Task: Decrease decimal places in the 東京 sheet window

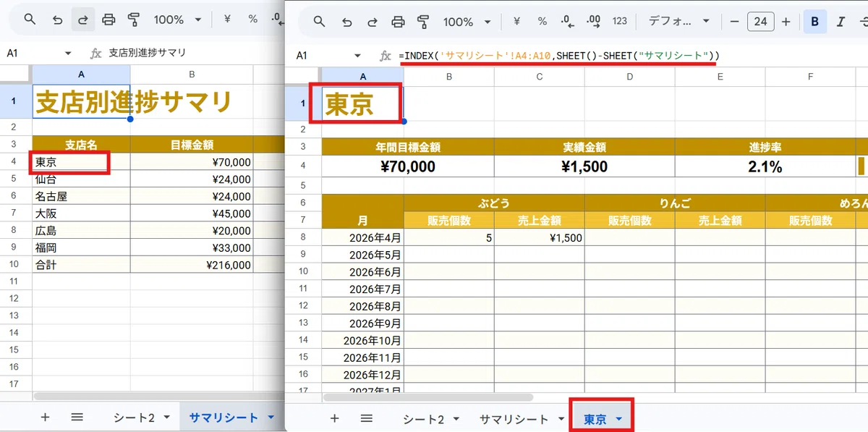Action: click(x=568, y=22)
